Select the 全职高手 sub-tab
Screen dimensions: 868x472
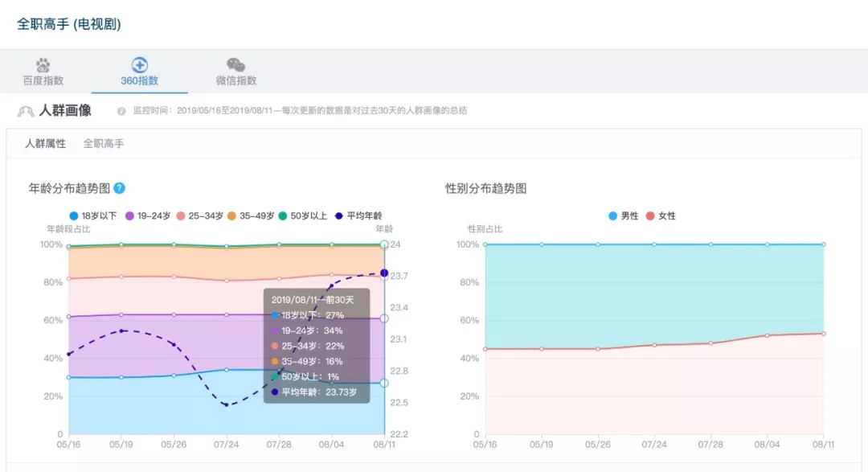pos(104,144)
